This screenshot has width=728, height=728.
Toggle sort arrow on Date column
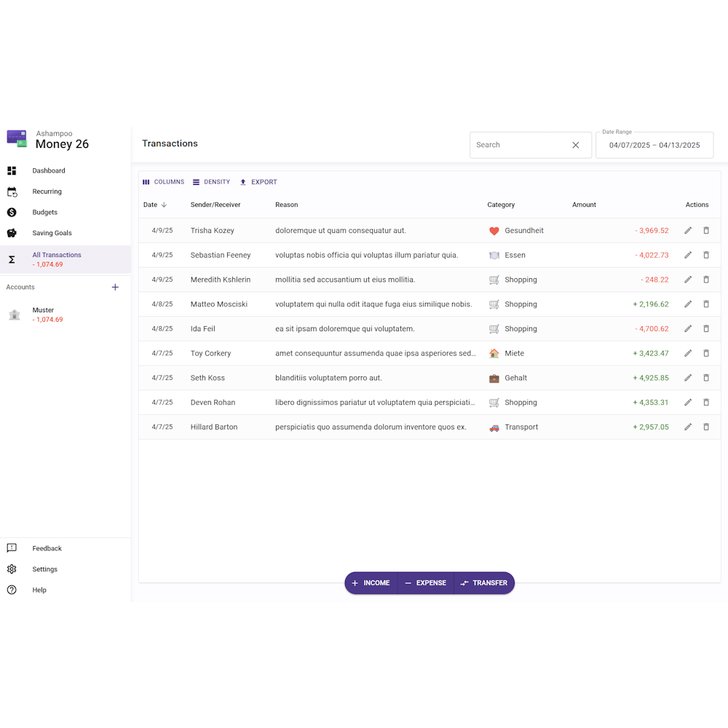[x=164, y=205]
